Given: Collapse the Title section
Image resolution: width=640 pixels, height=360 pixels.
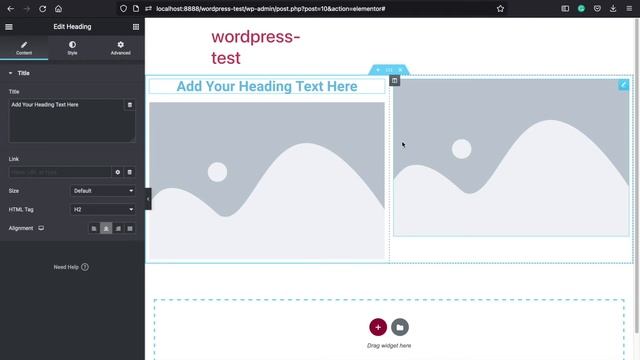Looking at the screenshot, I should click(x=19, y=73).
